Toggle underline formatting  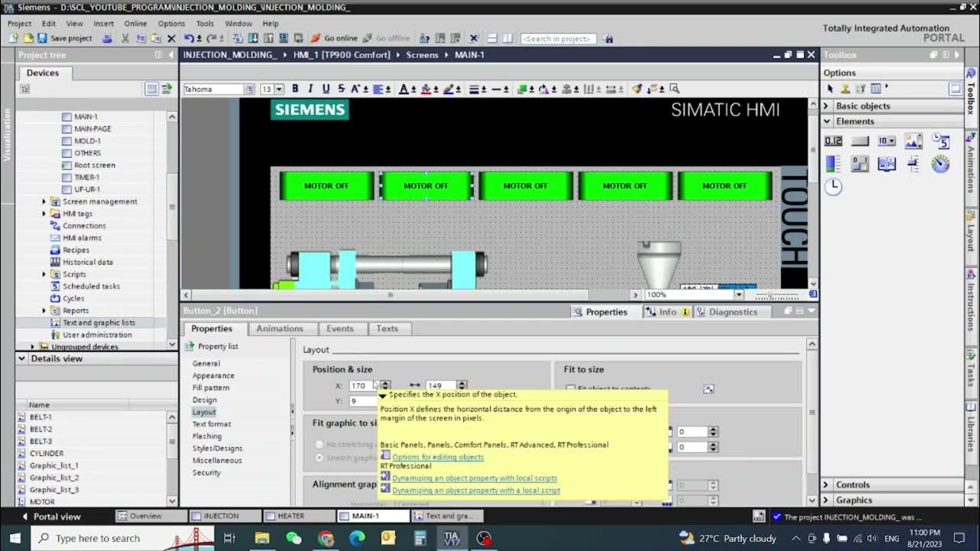[325, 89]
